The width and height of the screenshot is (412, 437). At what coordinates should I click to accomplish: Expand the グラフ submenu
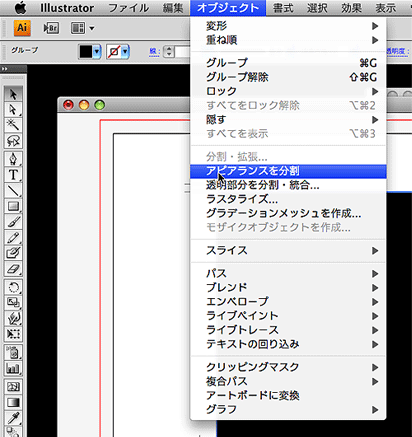[x=288, y=409]
